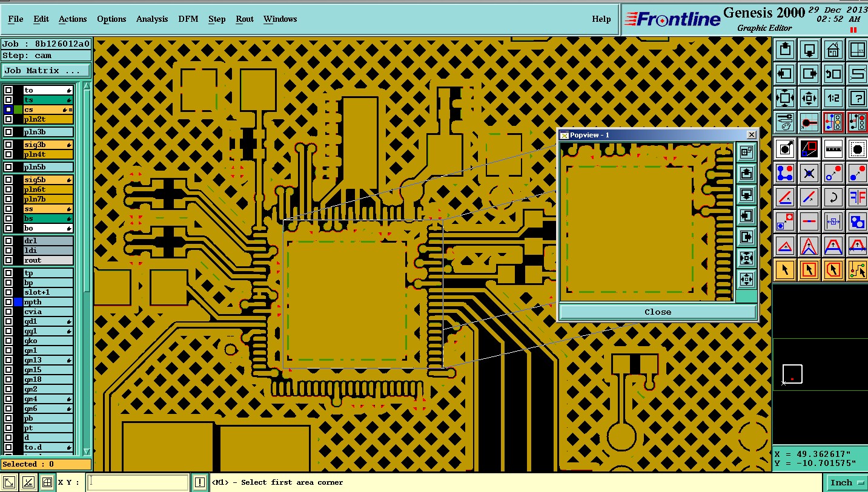The image size is (868, 492).
Task: Toggle display of the bo layer
Action: (x=8, y=228)
